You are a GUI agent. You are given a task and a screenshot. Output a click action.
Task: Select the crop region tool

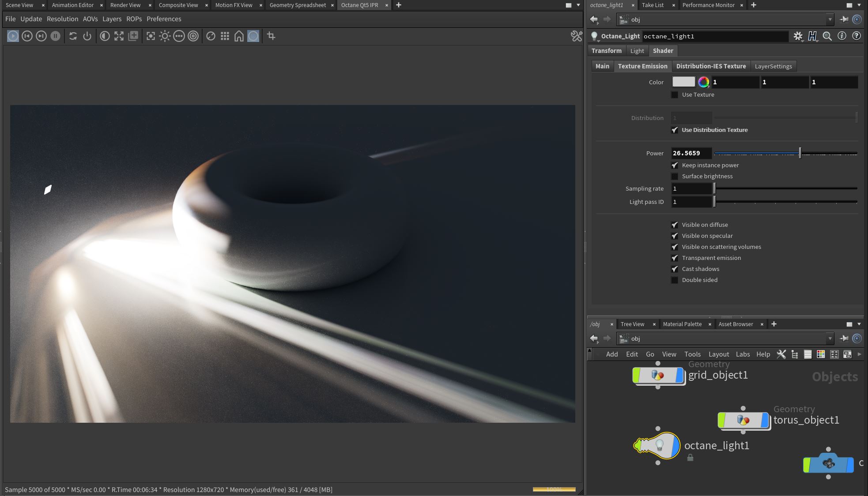pos(271,36)
